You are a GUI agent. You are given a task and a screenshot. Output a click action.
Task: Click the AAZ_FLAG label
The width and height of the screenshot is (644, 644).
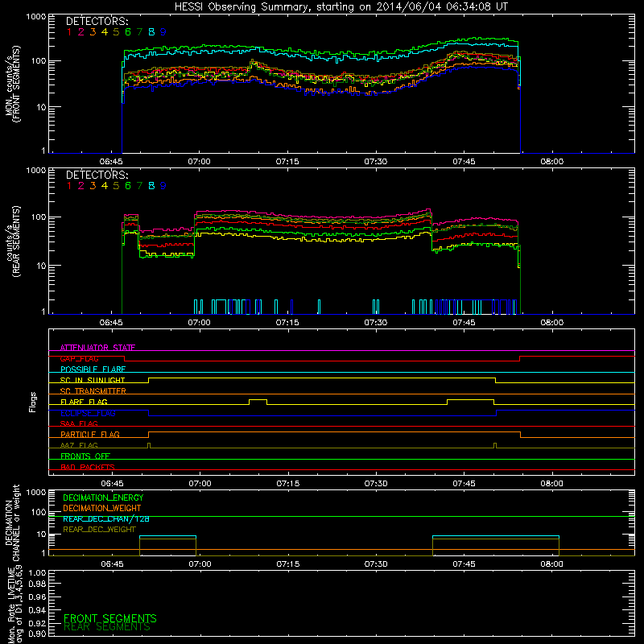point(79,445)
